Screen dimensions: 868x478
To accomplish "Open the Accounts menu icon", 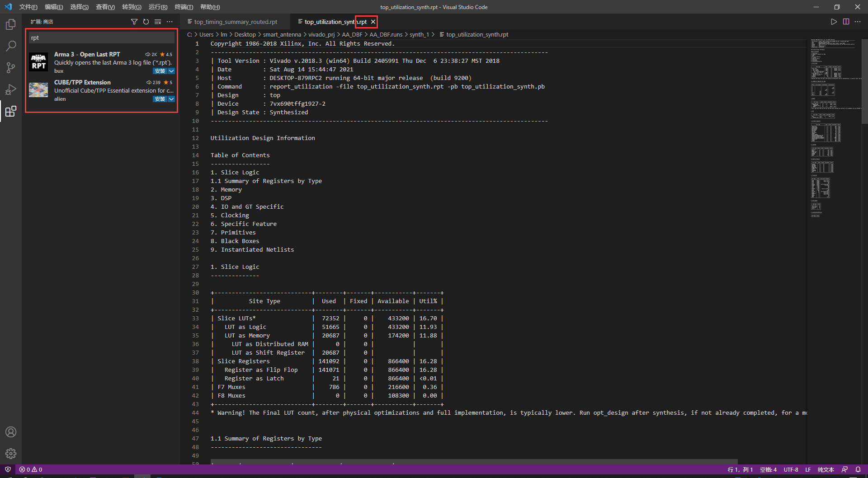I will (11, 432).
